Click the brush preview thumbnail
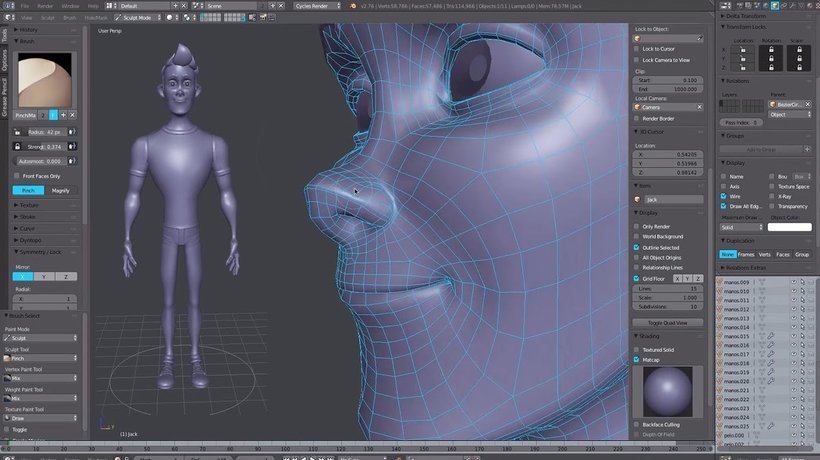 (x=45, y=80)
